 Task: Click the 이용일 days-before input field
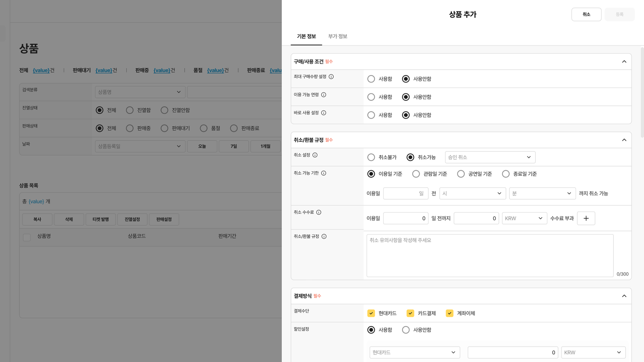(406, 193)
